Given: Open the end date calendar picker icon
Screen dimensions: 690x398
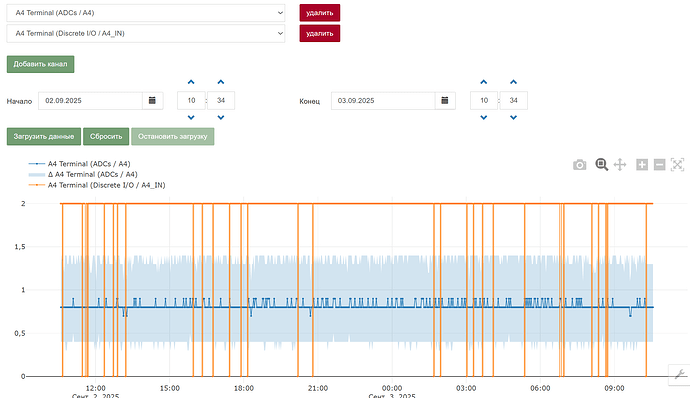Looking at the screenshot, I should tap(445, 101).
